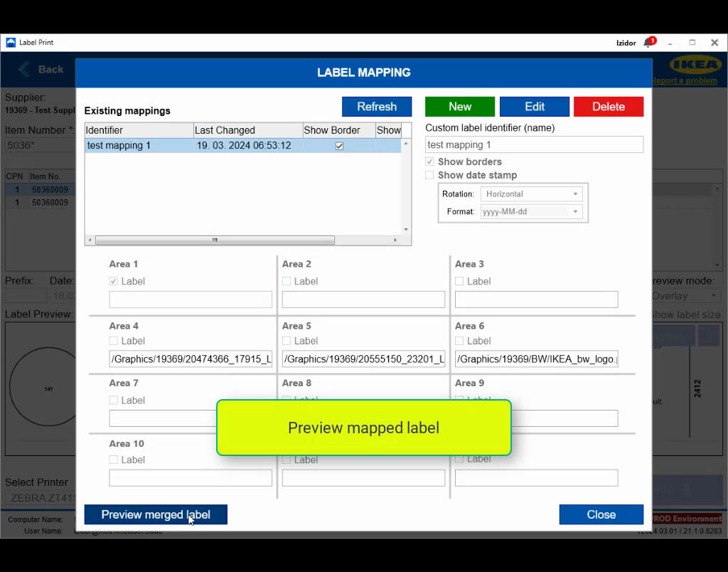Click the green New button
Image resolution: width=728 pixels, height=572 pixels.
[x=460, y=107]
